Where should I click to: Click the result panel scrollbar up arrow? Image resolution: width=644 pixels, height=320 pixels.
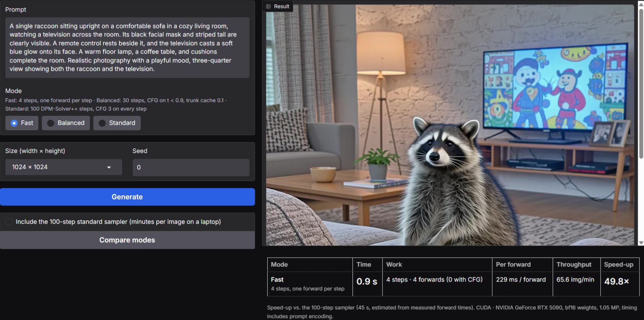[x=641, y=5]
